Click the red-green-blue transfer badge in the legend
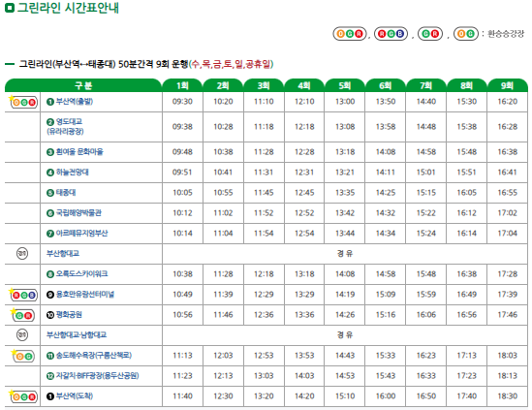Screen dimensions: 532x410 click(391, 34)
